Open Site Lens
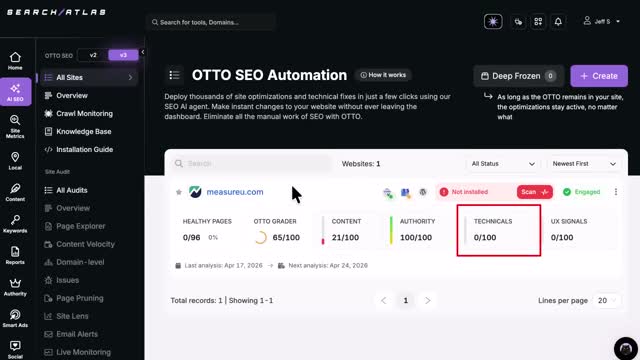The image size is (640, 360). coord(72,316)
